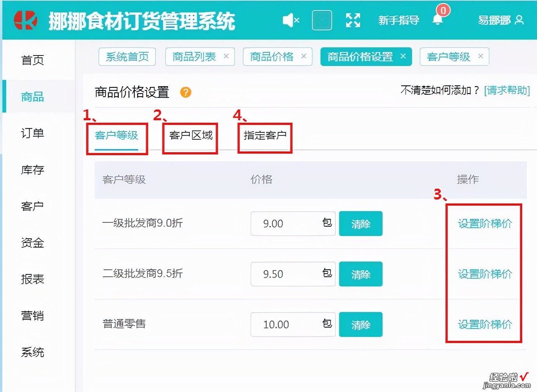Open 商品 in sidebar
The width and height of the screenshot is (537, 392).
pos(33,97)
